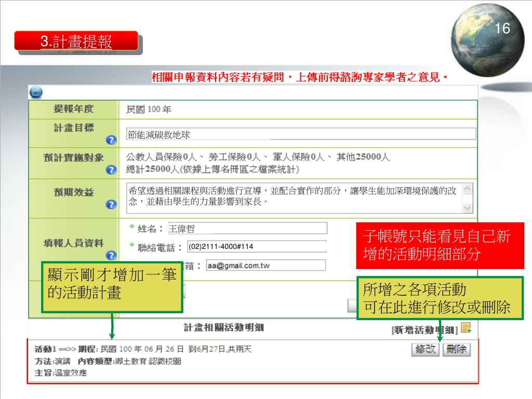Click the 刪除 button for 活動1
The width and height of the screenshot is (532, 399).
456,349
